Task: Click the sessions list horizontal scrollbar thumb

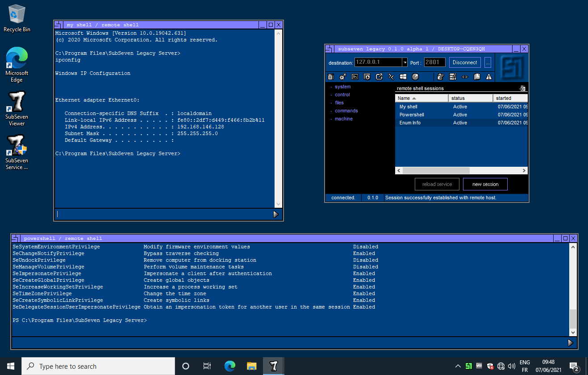Action: (436, 170)
